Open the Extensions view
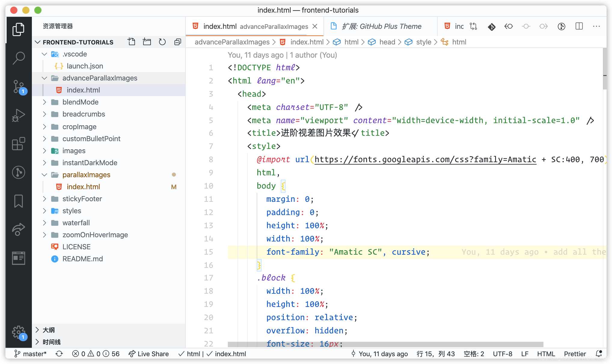The height and width of the screenshot is (364, 612). click(18, 144)
